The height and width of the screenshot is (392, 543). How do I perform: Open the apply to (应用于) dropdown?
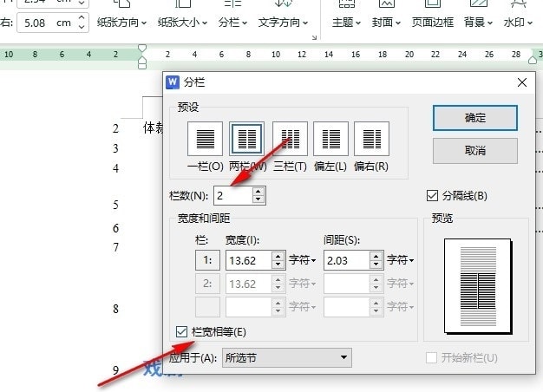point(286,356)
